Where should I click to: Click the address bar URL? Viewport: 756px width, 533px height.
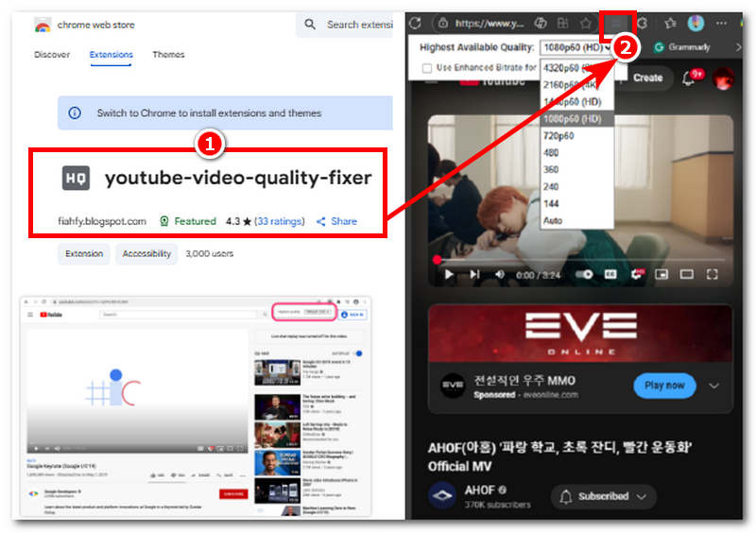[489, 23]
